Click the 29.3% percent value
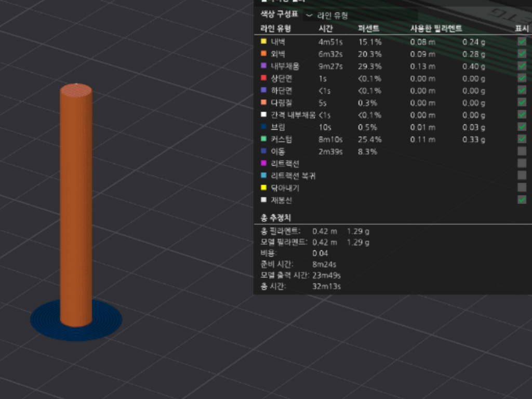The width and height of the screenshot is (532, 399). (370, 66)
